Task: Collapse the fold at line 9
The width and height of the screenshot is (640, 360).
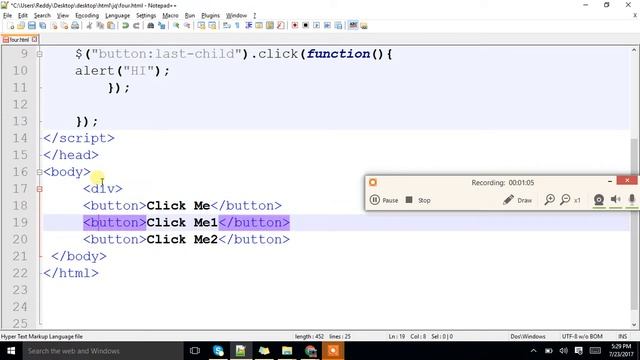Action: (x=40, y=54)
